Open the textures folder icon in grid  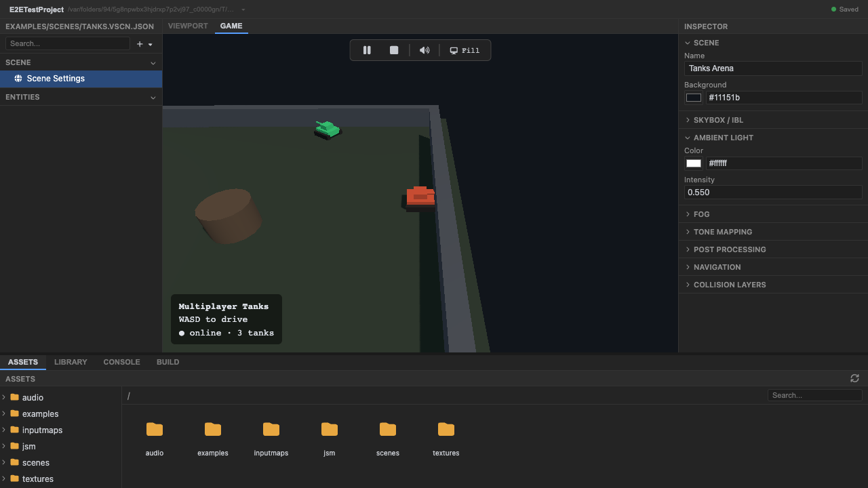[446, 429]
